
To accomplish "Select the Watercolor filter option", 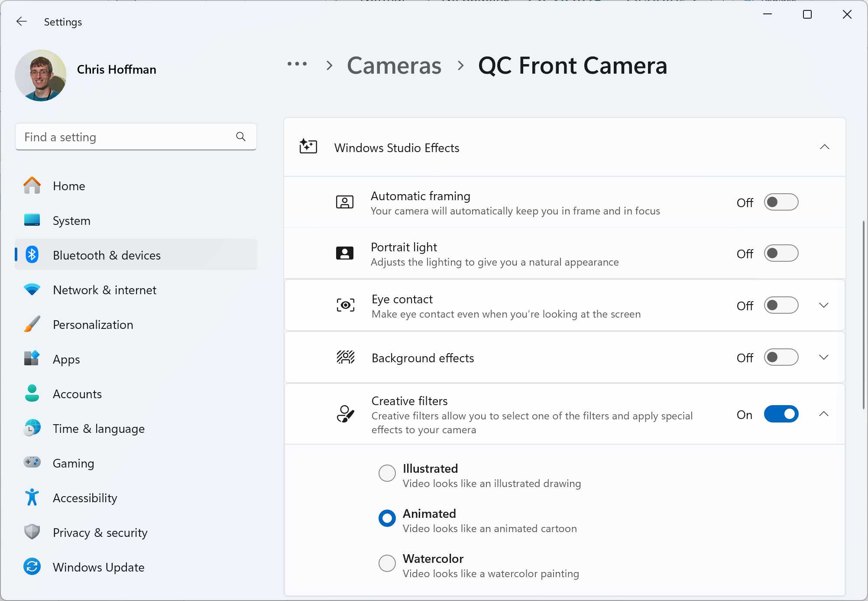I will point(387,563).
